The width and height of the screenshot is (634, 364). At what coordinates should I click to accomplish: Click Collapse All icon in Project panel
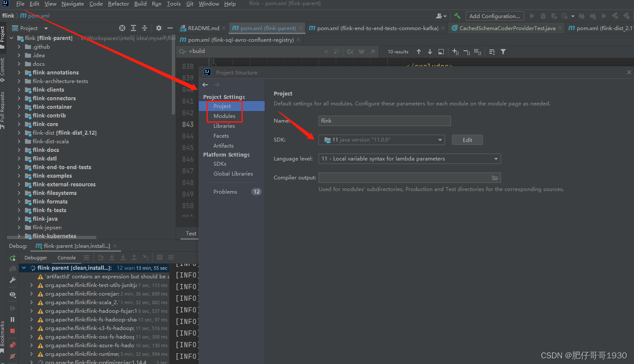click(x=145, y=28)
